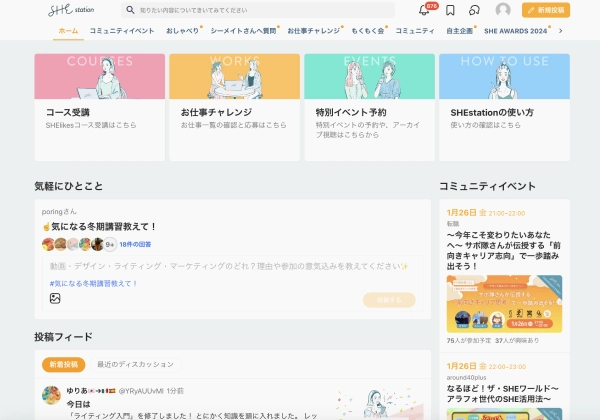
Task: Open the user profile avatar menu
Action: tap(503, 10)
